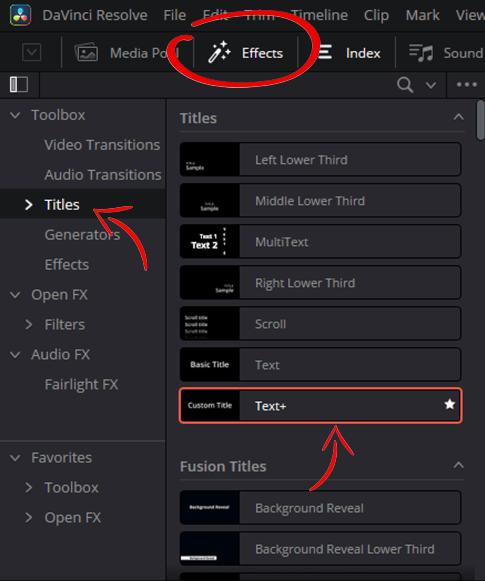The height and width of the screenshot is (581, 485).
Task: Select the Titles category
Action: [62, 205]
